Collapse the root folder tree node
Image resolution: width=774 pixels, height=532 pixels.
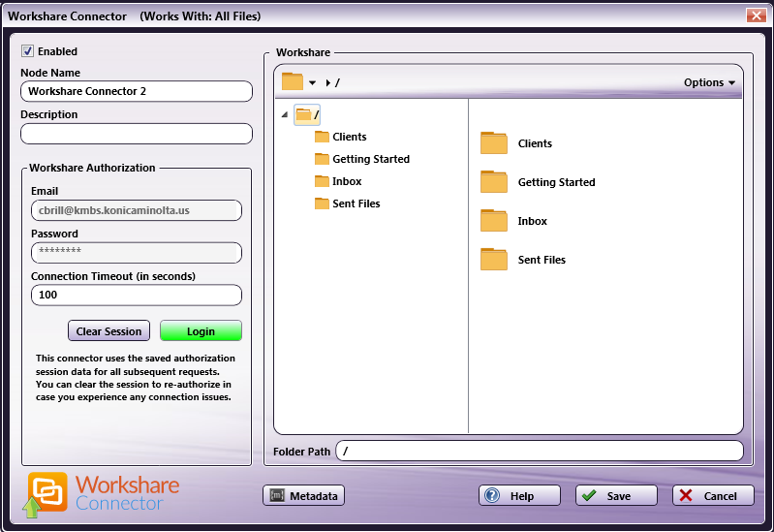pos(285,114)
